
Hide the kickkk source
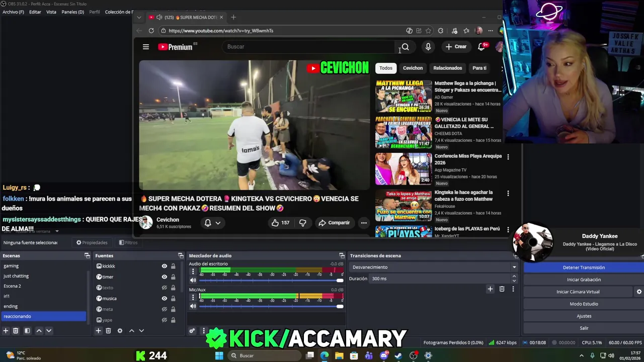pyautogui.click(x=164, y=266)
